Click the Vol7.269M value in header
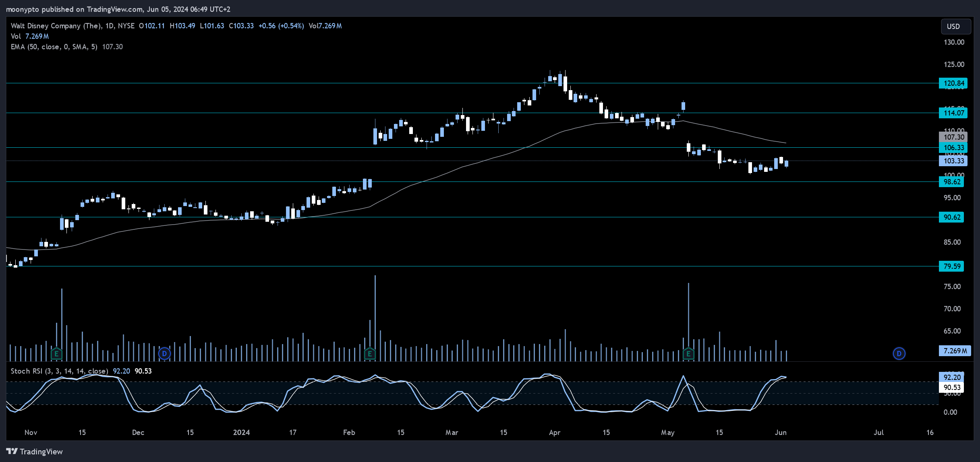The width and height of the screenshot is (980, 462). tap(325, 26)
